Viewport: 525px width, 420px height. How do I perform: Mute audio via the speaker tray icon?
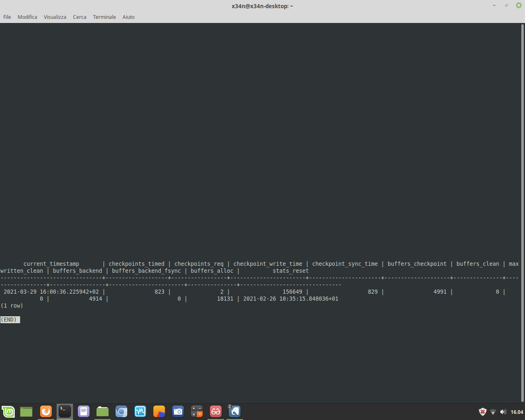pyautogui.click(x=504, y=412)
